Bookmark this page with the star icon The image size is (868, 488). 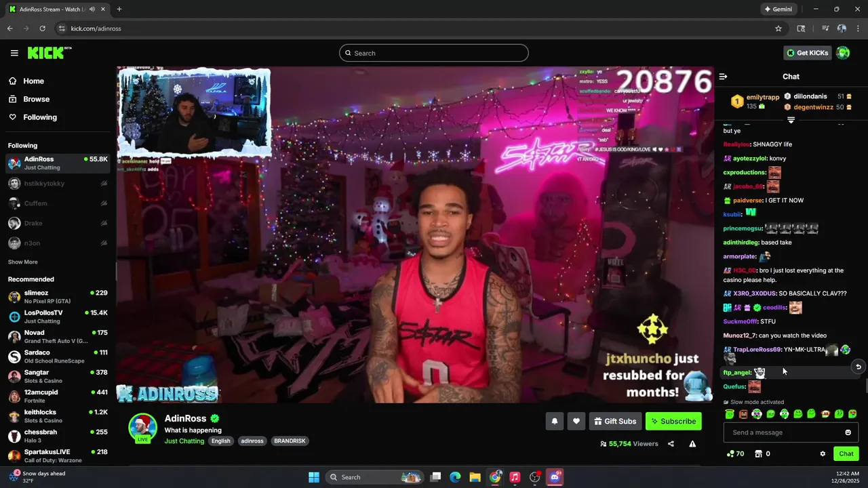coord(778,28)
